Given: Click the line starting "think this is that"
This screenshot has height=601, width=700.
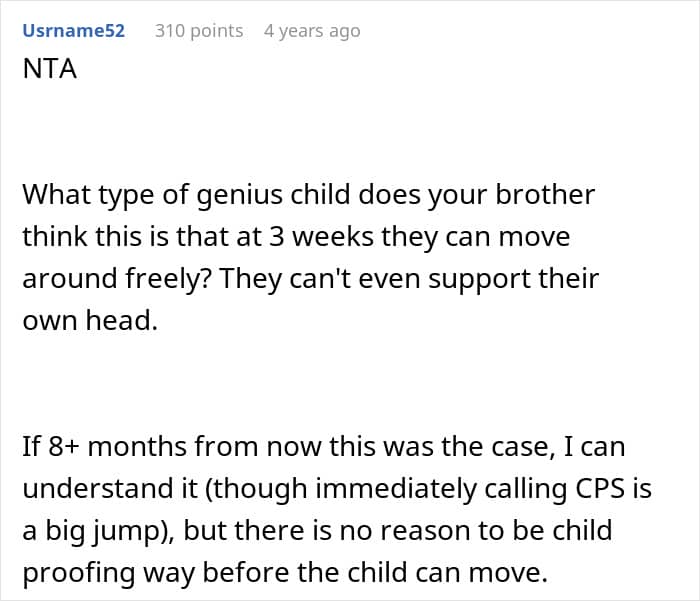Looking at the screenshot, I should [x=296, y=237].
